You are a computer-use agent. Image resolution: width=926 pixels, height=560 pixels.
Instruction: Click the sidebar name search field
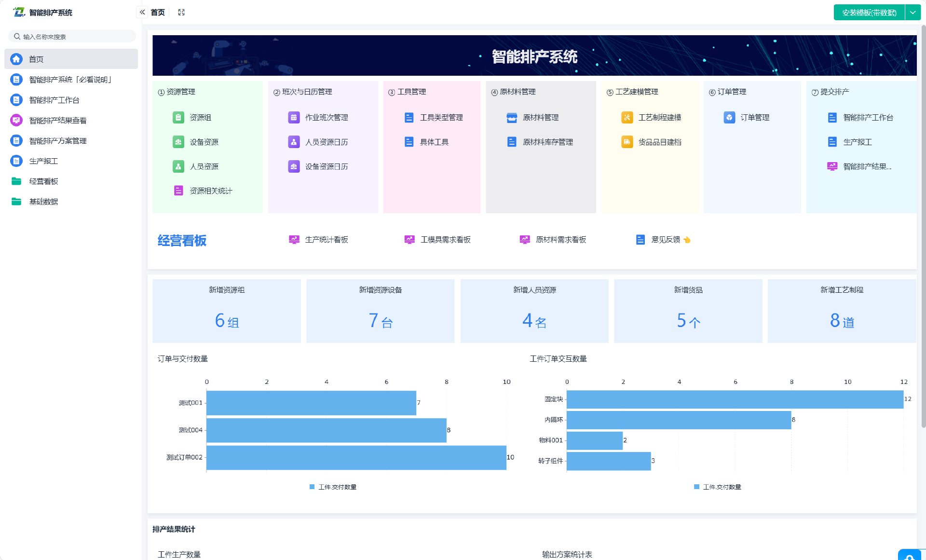pos(72,37)
